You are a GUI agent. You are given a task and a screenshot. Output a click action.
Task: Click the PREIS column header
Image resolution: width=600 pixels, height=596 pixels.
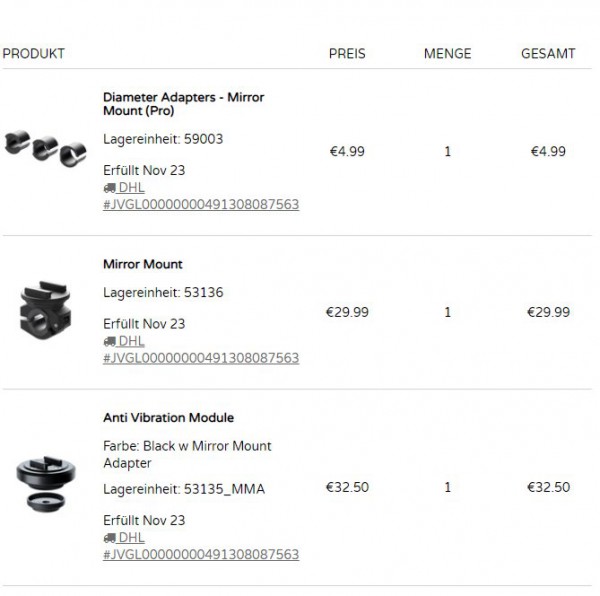pos(347,54)
